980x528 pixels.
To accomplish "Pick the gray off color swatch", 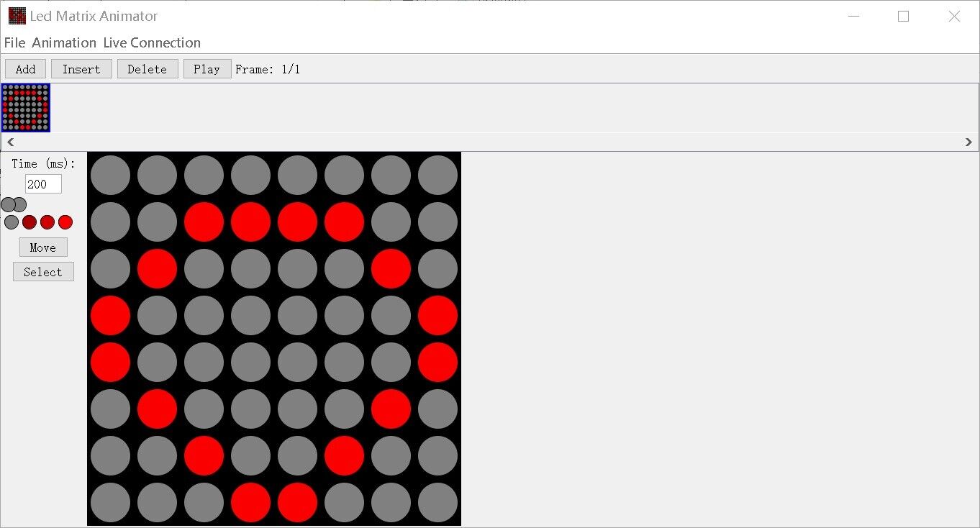I will tap(12, 222).
